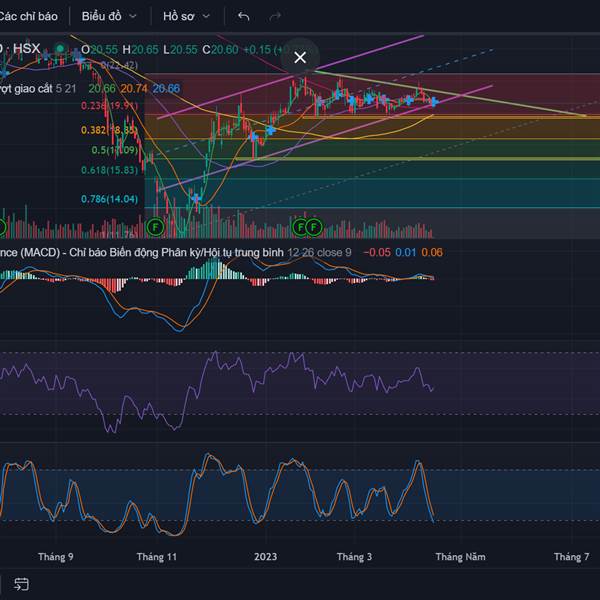
Task: Click the MACD value 0.01
Action: pos(406,253)
